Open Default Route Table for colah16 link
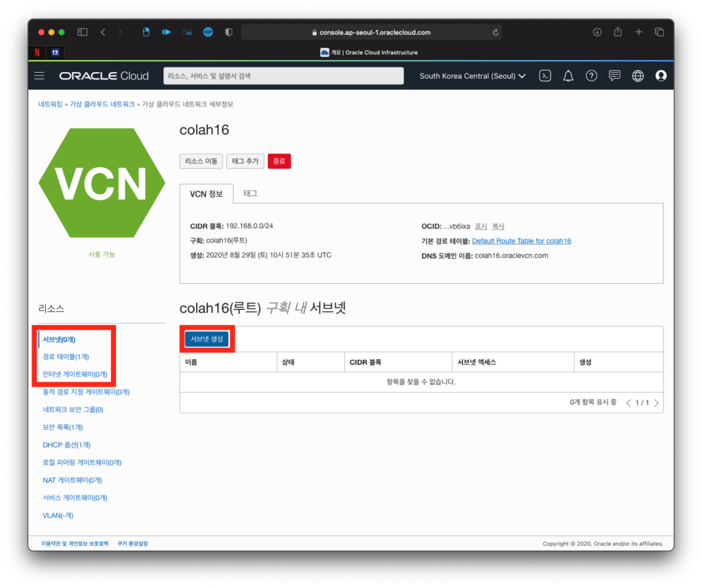The image size is (702, 588). click(521, 241)
